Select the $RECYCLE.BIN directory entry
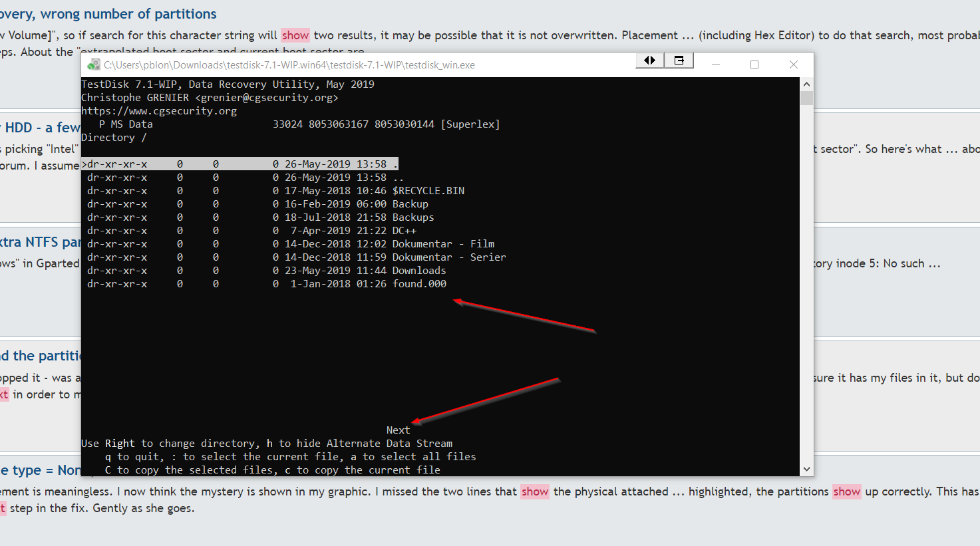The height and width of the screenshot is (546, 980). click(x=275, y=191)
